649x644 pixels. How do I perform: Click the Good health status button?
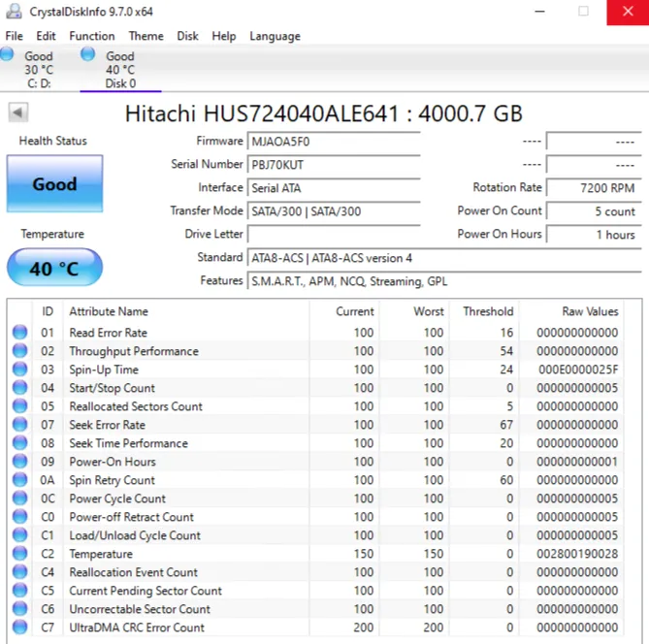[x=54, y=184]
